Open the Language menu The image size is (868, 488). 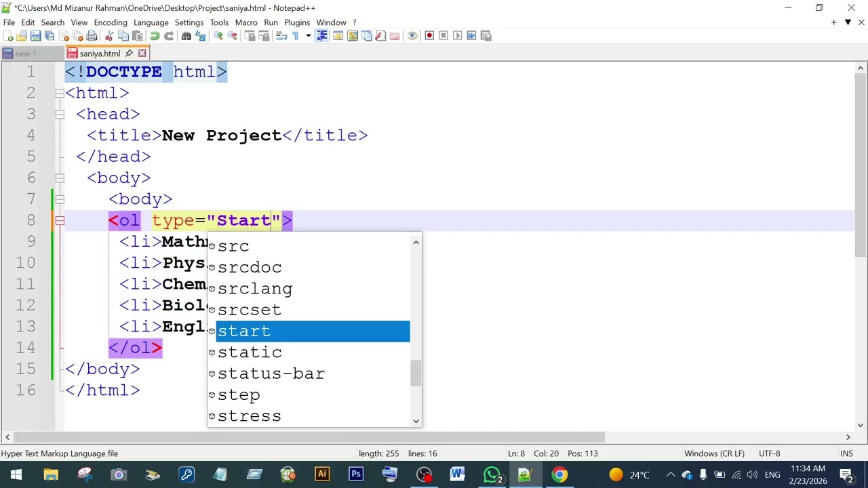pyautogui.click(x=151, y=22)
